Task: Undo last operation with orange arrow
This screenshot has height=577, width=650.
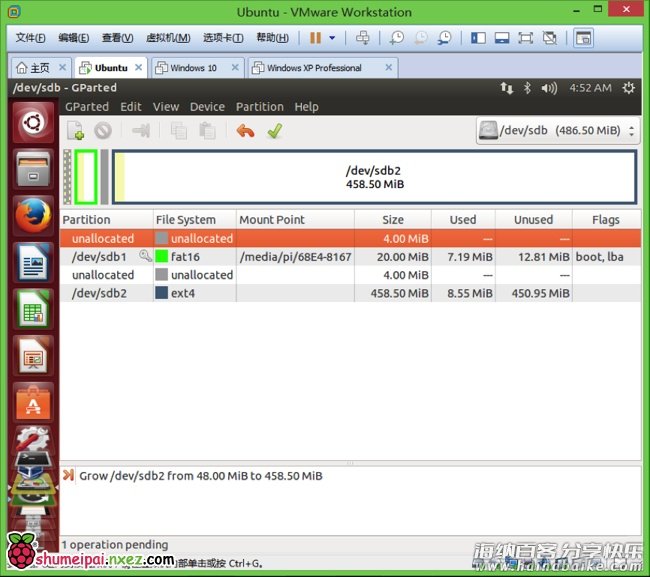Action: [245, 131]
